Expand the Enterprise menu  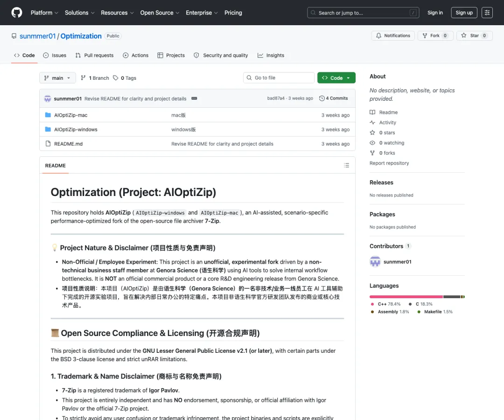pos(202,13)
